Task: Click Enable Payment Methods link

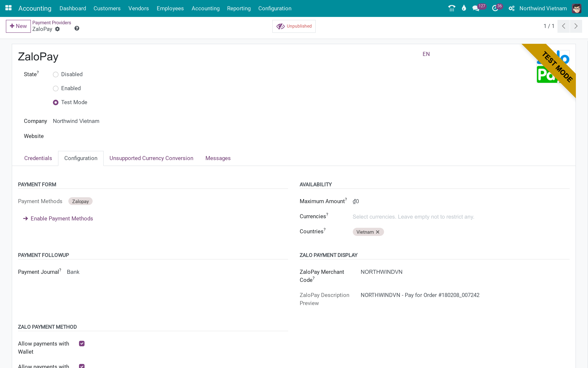Action: coord(58,218)
